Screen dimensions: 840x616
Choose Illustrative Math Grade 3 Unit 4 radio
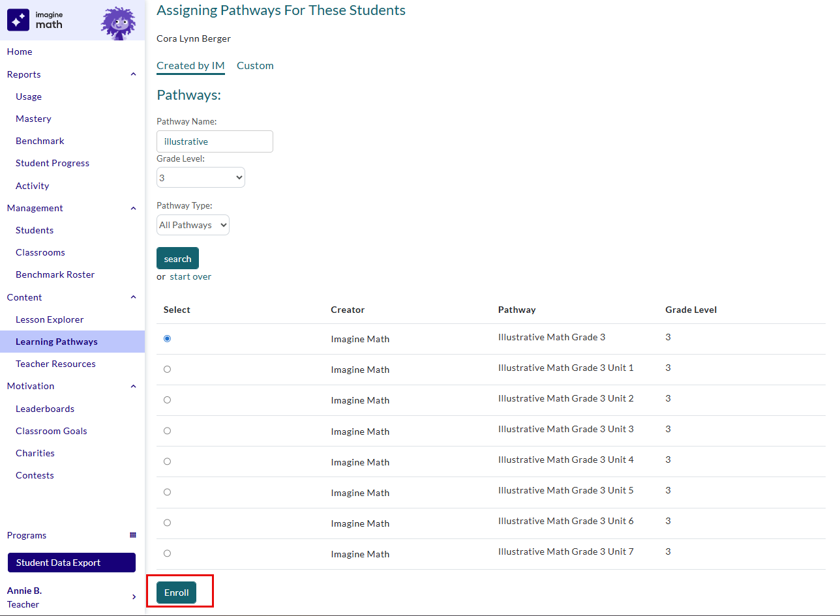(x=168, y=462)
